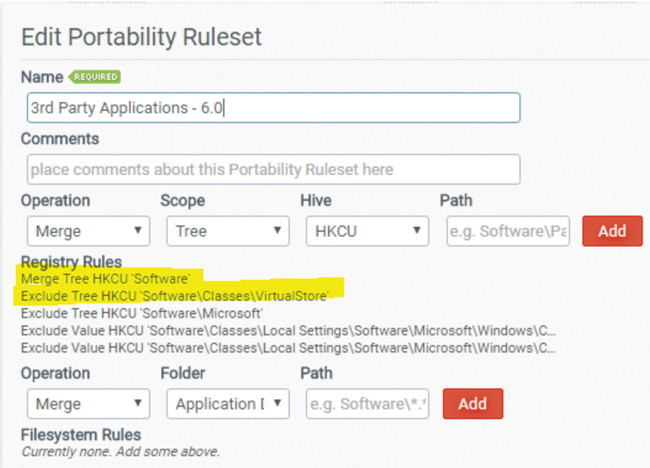Click the filesystem Path field beside Folder
Viewport: 650px width, 468px height.
point(367,404)
